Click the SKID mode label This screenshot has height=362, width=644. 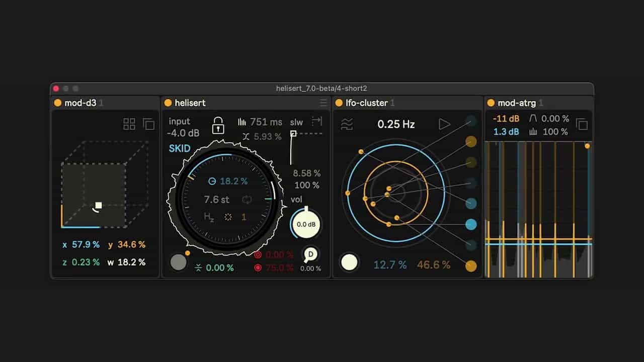coord(180,149)
